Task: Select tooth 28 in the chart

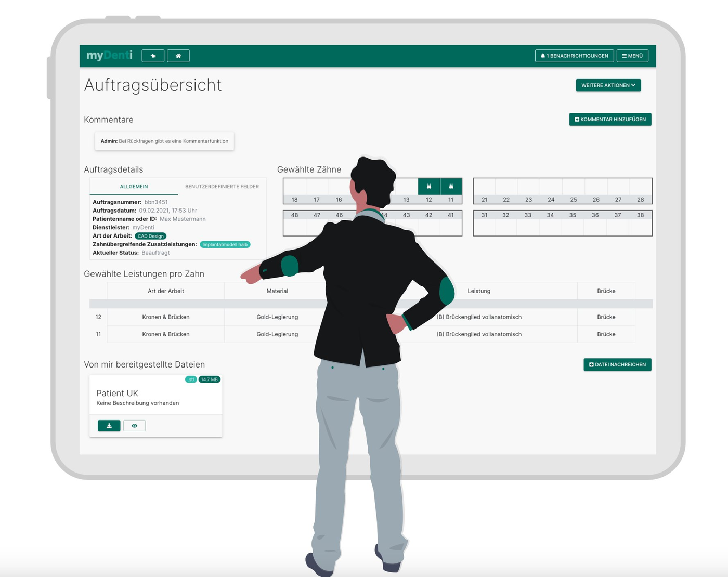Action: click(641, 191)
